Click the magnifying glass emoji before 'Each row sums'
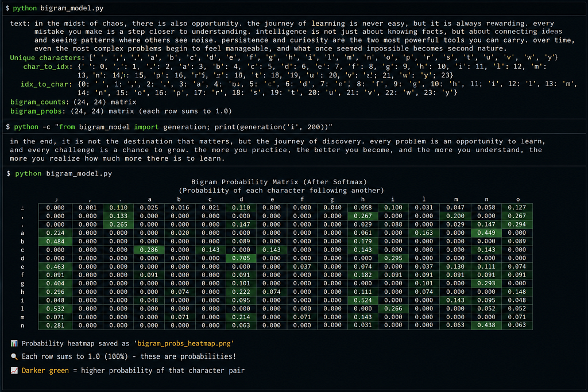 point(14,356)
